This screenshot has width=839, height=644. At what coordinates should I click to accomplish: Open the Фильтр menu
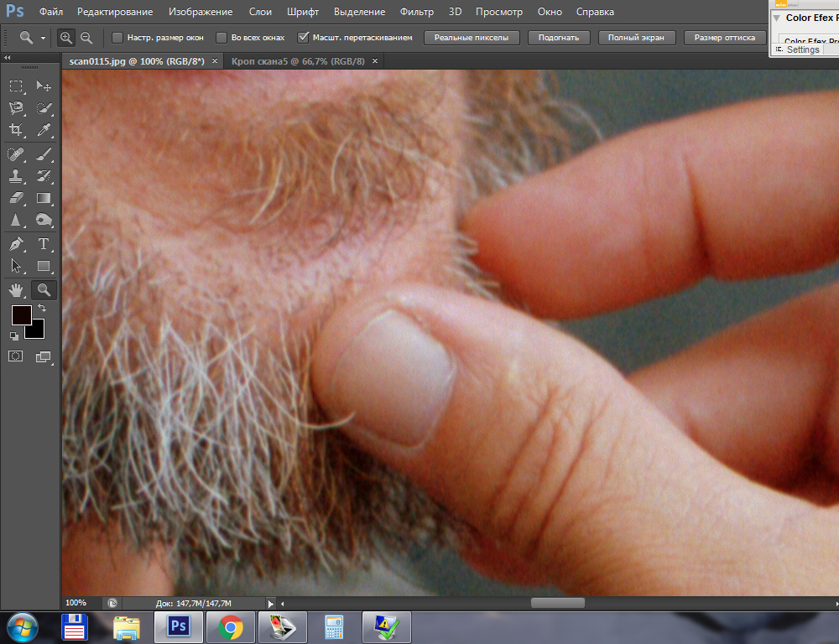pyautogui.click(x=417, y=12)
